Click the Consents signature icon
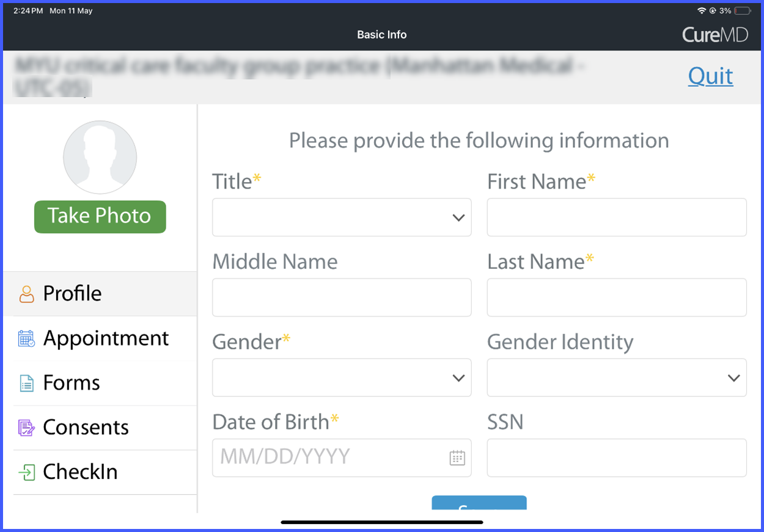 (26, 428)
